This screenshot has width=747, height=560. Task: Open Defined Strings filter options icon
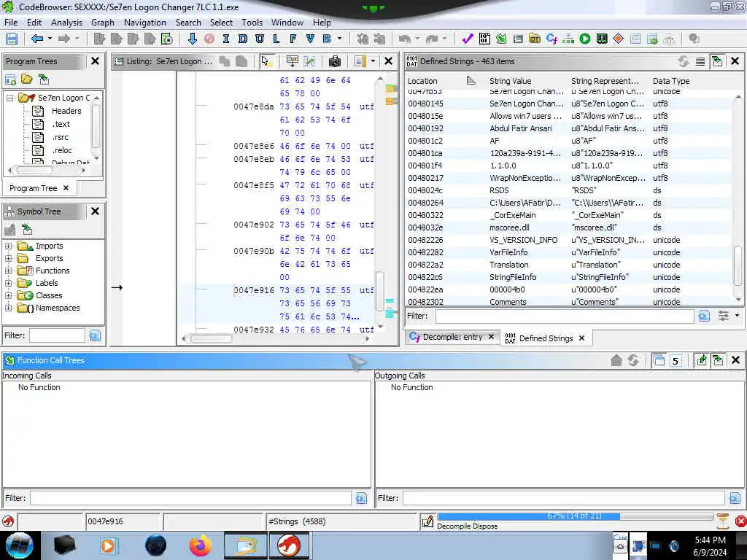click(x=723, y=316)
